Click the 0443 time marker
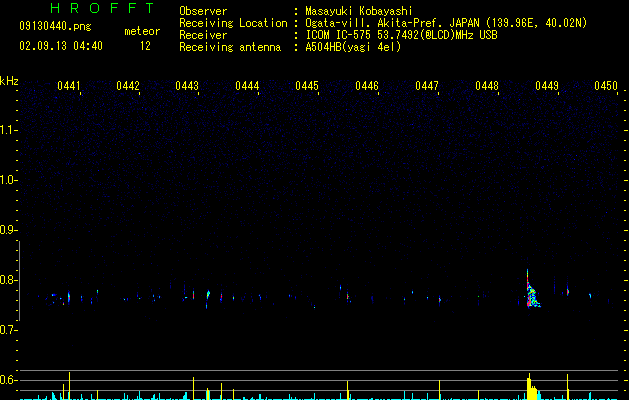This screenshot has width=629, height=400. pos(187,86)
